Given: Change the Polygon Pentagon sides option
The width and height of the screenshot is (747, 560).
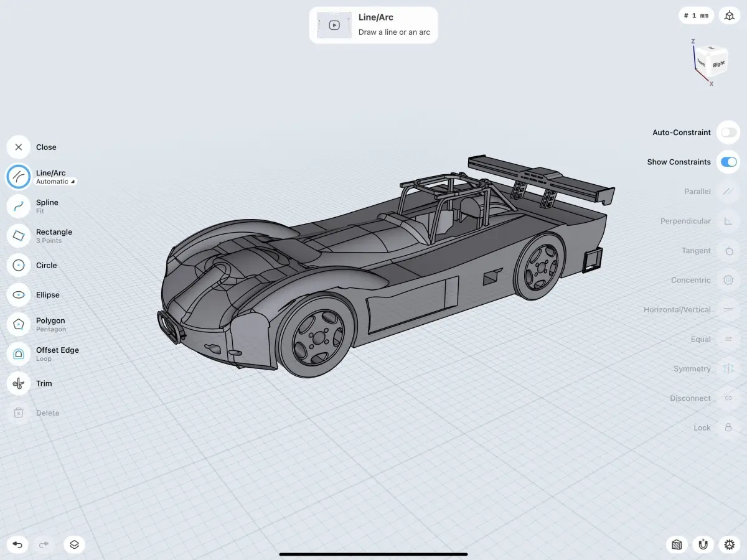Looking at the screenshot, I should pos(51,330).
